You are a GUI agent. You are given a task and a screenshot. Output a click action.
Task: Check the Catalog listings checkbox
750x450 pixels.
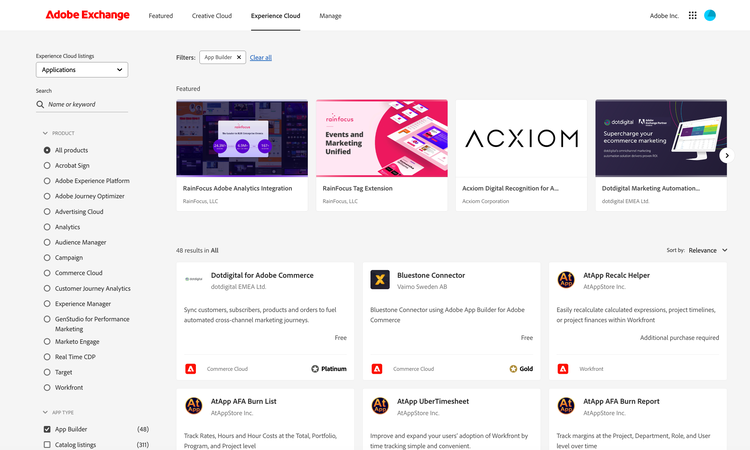point(47,445)
